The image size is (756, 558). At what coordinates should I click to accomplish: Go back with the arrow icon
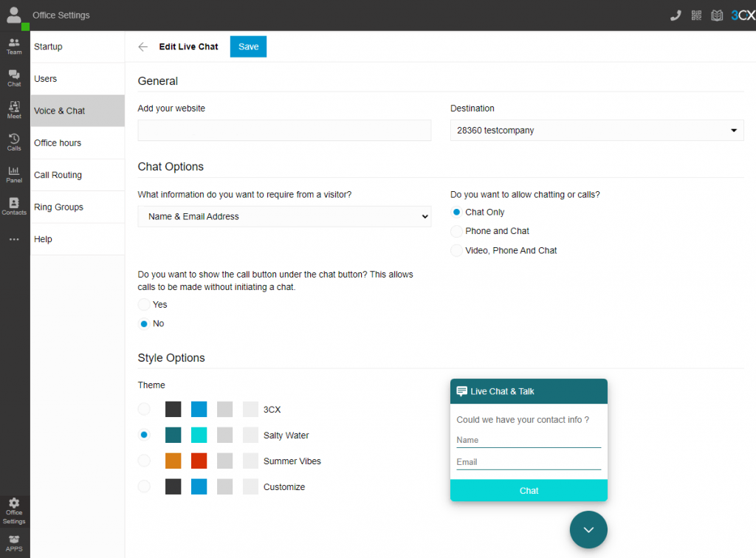point(142,46)
